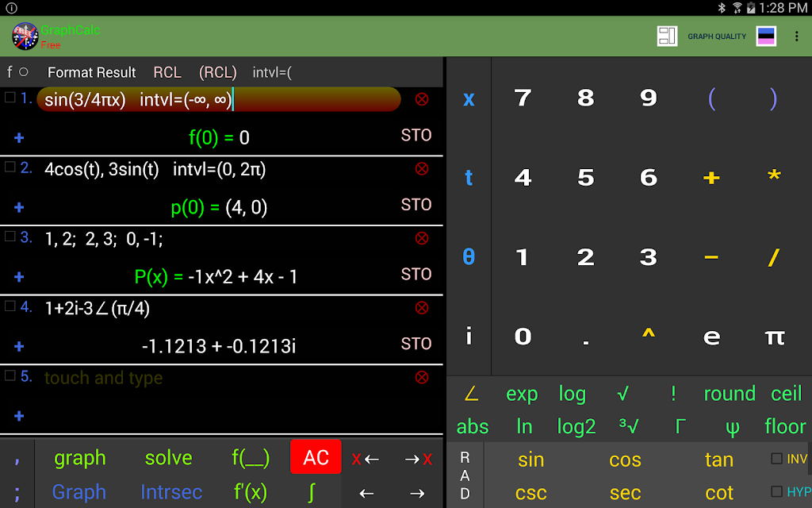This screenshot has height=508, width=812.
Task: Check the box for entry 5
Action: click(10, 375)
